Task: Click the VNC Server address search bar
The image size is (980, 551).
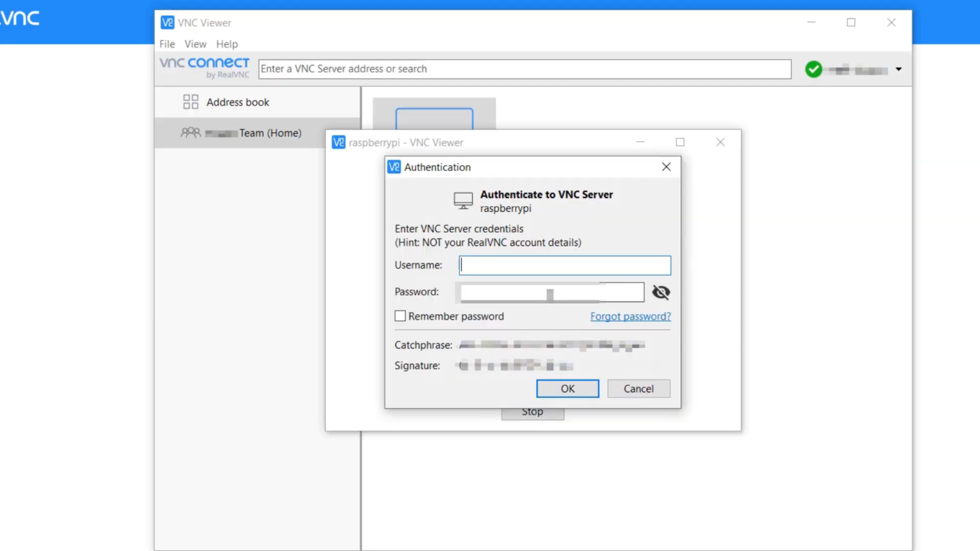Action: pos(524,68)
